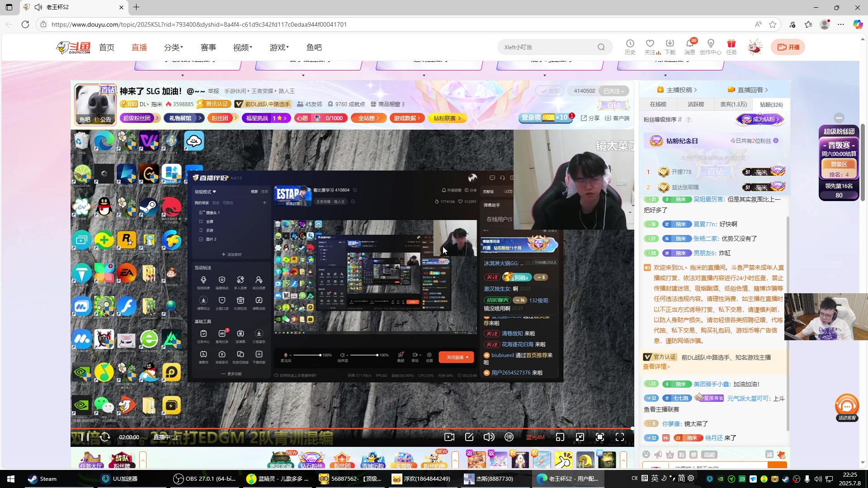Open 消息 notifications bell

click(x=690, y=47)
